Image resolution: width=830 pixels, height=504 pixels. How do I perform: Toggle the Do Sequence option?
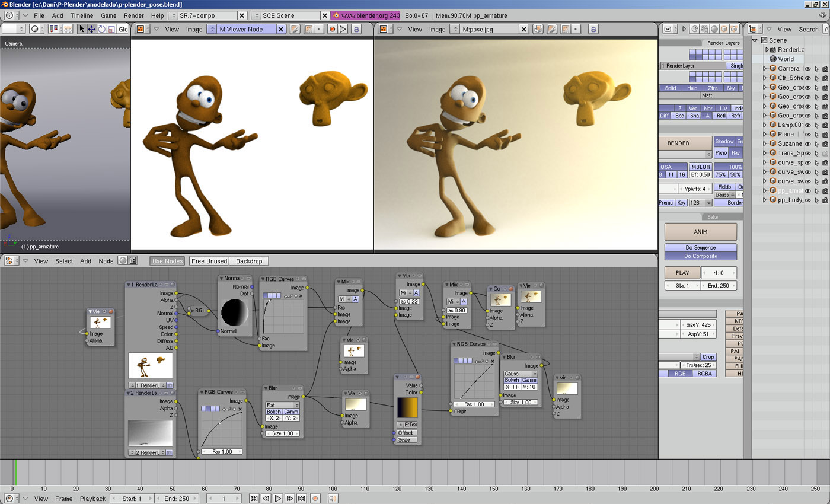[x=700, y=247]
